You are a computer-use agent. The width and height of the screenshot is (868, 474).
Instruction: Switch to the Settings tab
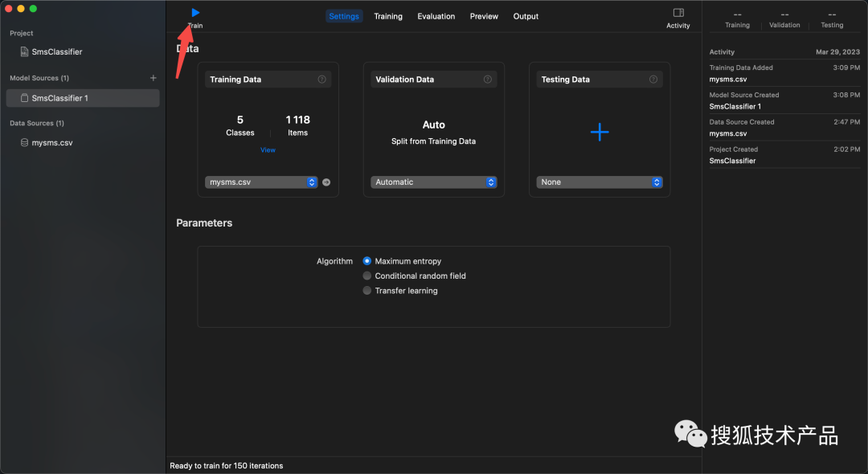point(344,16)
